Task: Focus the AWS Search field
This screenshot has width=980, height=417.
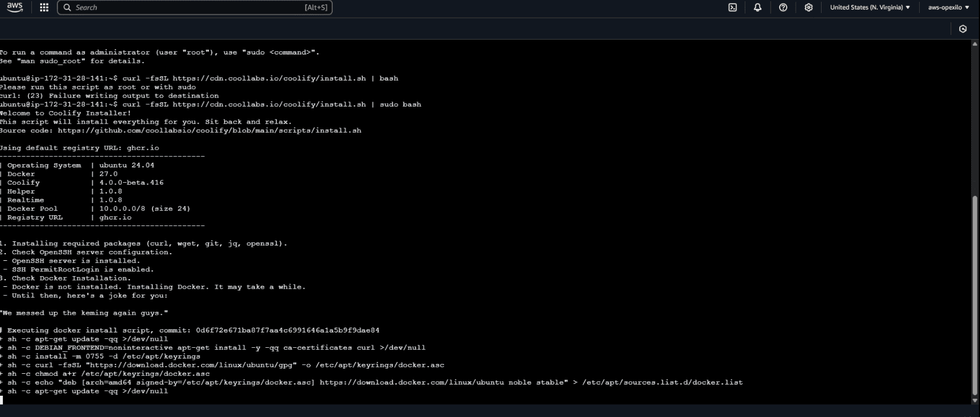Action: [x=194, y=8]
